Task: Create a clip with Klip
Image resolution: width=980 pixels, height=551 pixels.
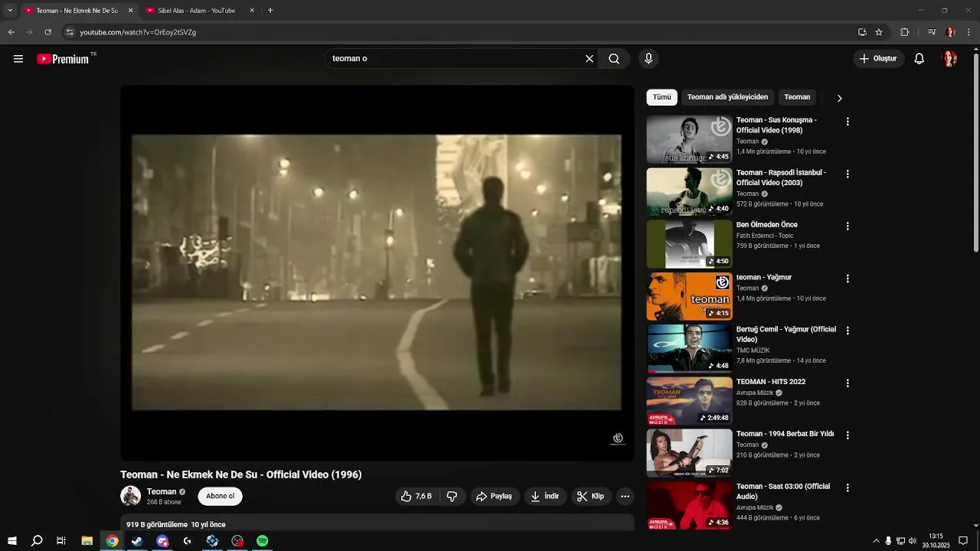Action: click(x=590, y=497)
